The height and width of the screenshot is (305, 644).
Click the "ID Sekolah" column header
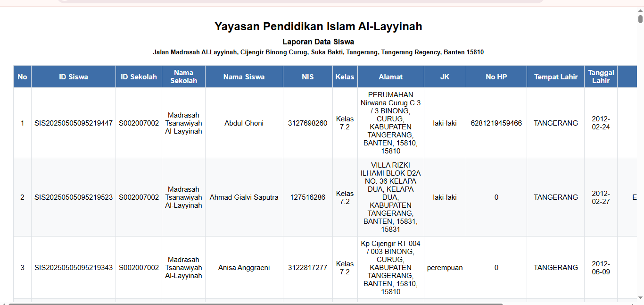139,76
